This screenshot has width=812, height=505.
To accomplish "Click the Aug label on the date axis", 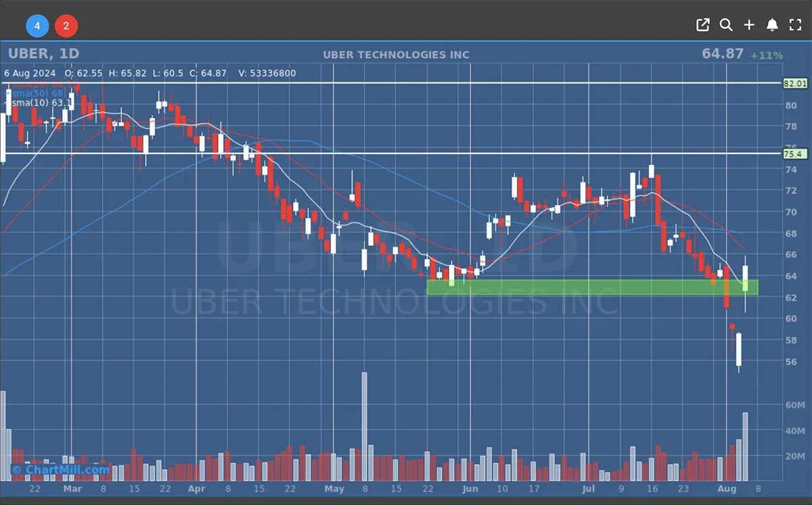I will 726,489.
